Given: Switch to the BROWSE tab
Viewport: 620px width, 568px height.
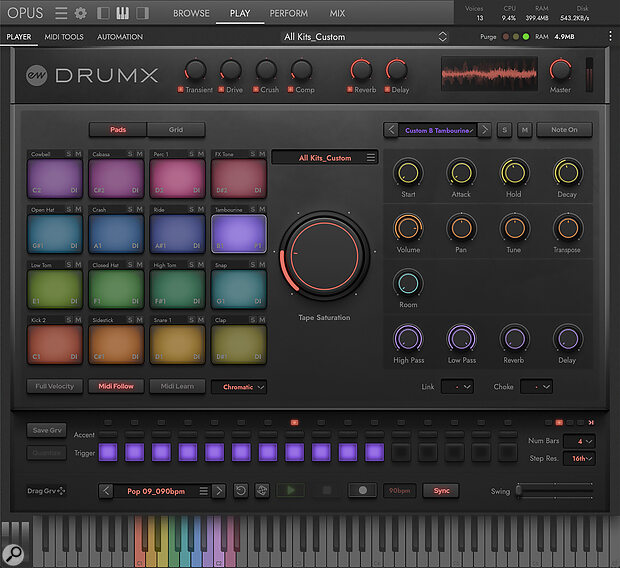Looking at the screenshot, I should tap(191, 13).
